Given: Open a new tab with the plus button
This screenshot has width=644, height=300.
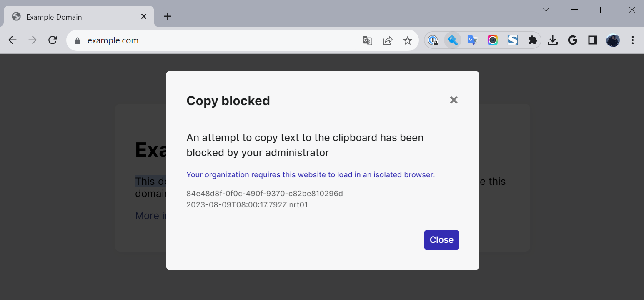Looking at the screenshot, I should pyautogui.click(x=167, y=17).
